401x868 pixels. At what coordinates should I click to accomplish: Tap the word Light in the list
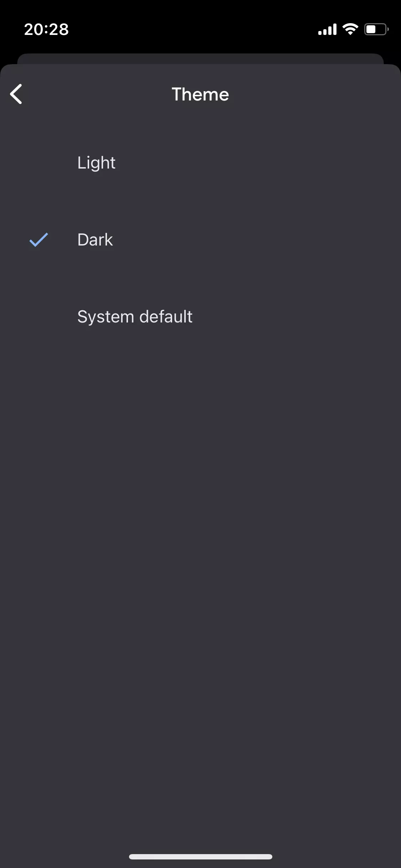coord(96,163)
